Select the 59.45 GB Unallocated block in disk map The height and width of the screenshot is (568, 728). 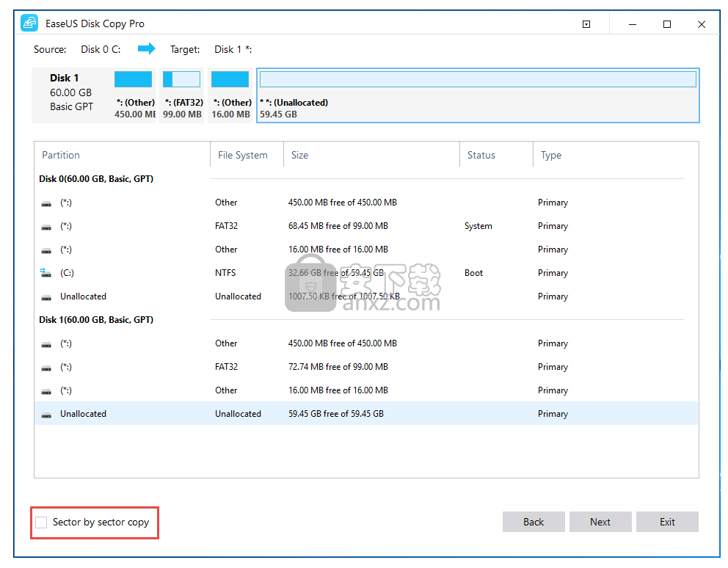478,95
